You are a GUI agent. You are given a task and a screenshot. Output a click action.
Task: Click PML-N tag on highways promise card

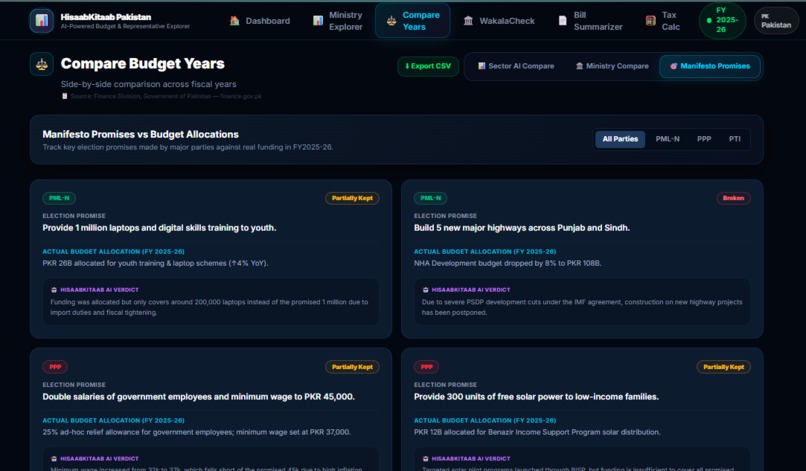431,198
